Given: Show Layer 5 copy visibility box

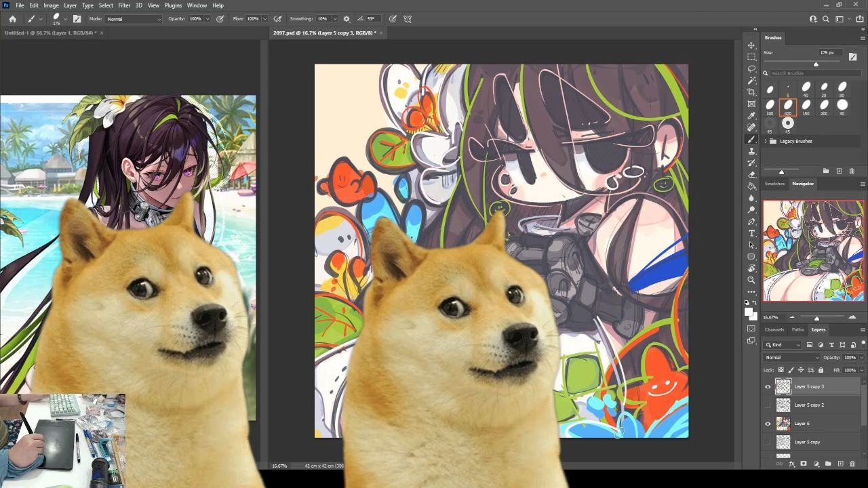Looking at the screenshot, I should tap(768, 442).
